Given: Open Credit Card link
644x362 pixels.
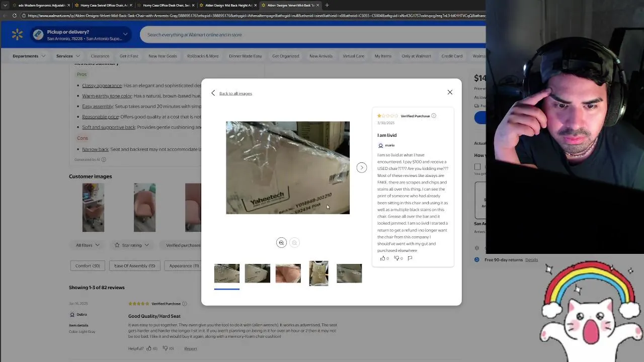Looking at the screenshot, I should 452,56.
